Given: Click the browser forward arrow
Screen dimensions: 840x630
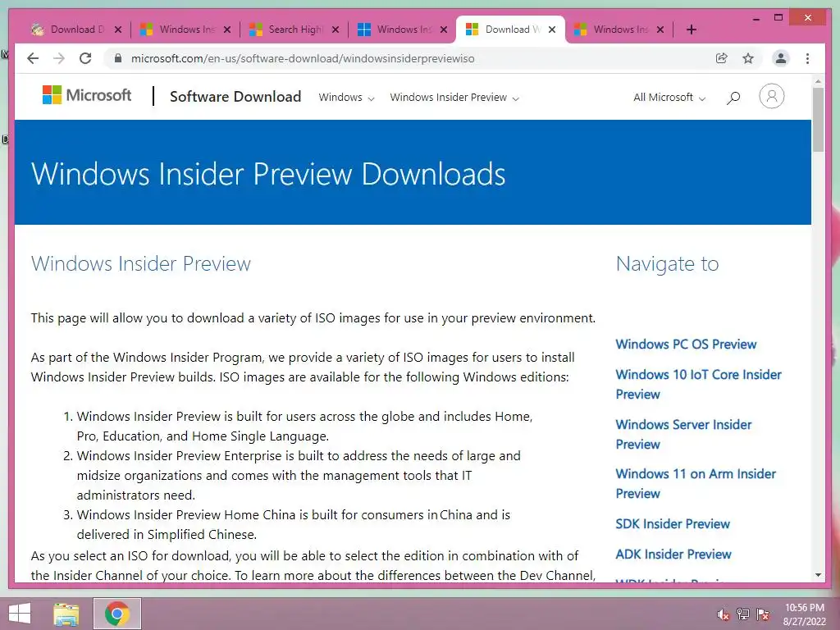Looking at the screenshot, I should (59, 58).
